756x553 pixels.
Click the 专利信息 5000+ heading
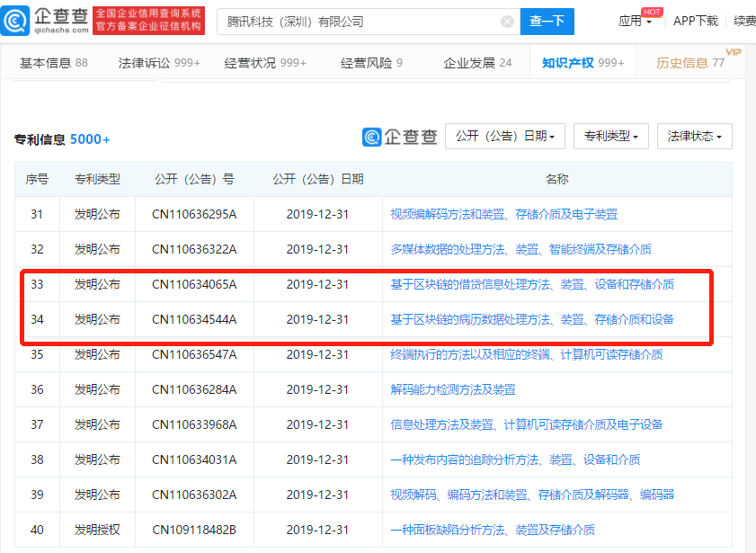point(62,139)
